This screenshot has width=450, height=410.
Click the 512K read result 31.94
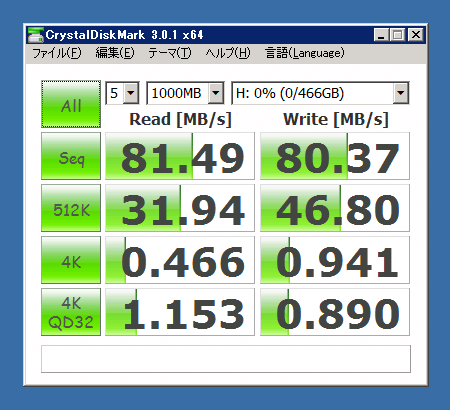click(180, 208)
